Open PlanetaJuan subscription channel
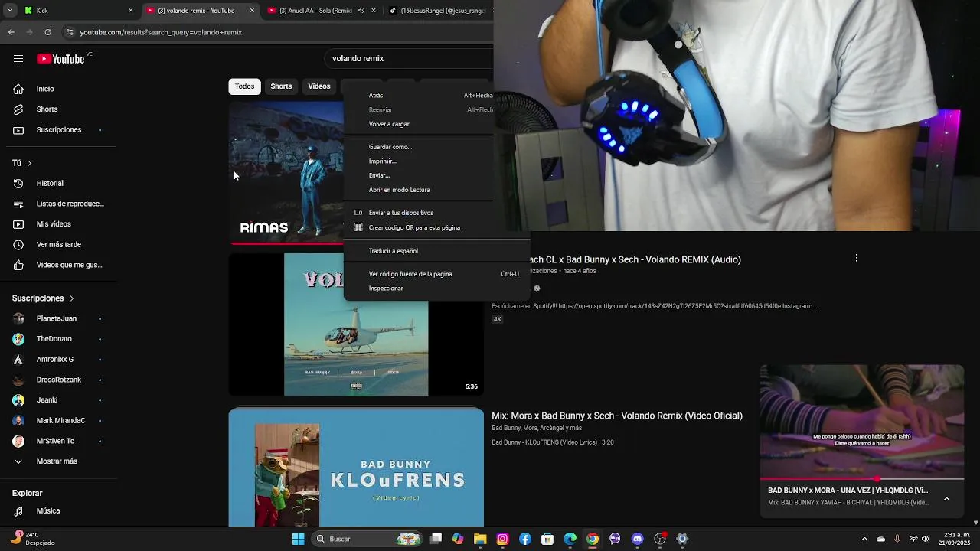 (x=58, y=318)
